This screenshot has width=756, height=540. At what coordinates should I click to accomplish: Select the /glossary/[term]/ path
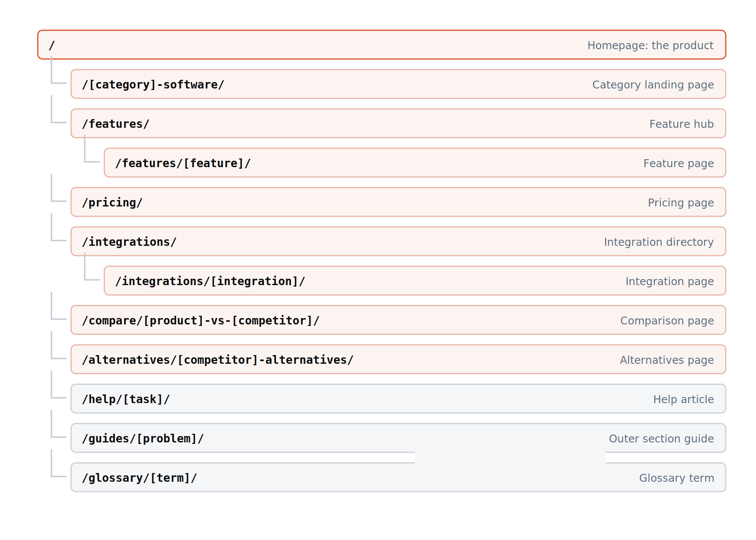click(139, 478)
